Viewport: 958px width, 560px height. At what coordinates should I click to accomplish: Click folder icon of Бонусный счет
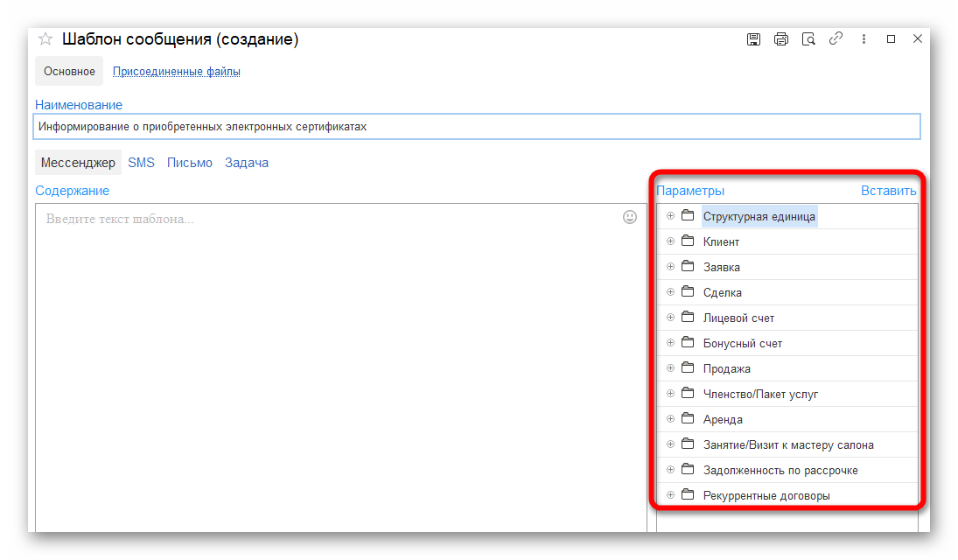click(x=688, y=342)
